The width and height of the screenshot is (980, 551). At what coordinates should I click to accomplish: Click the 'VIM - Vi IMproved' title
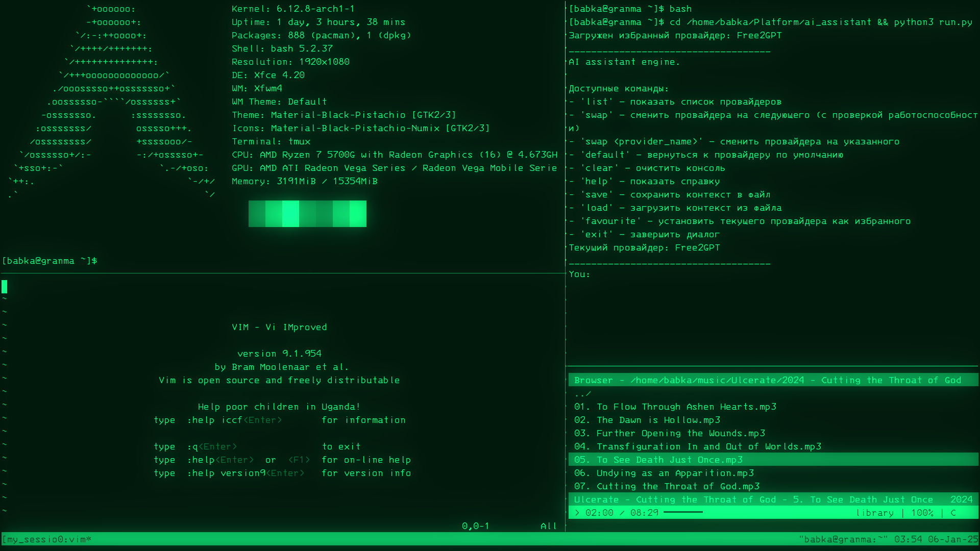279,327
